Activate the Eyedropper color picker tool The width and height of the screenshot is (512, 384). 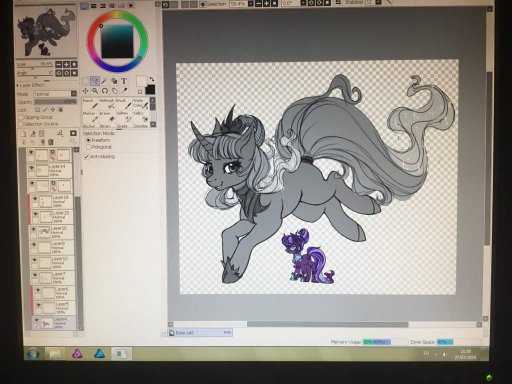125,91
